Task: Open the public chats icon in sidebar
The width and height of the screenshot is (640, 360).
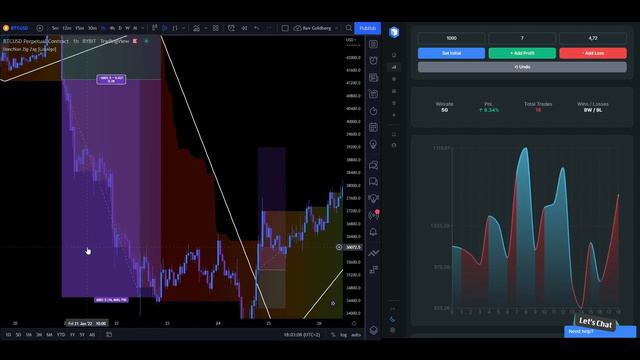Action: click(x=373, y=165)
